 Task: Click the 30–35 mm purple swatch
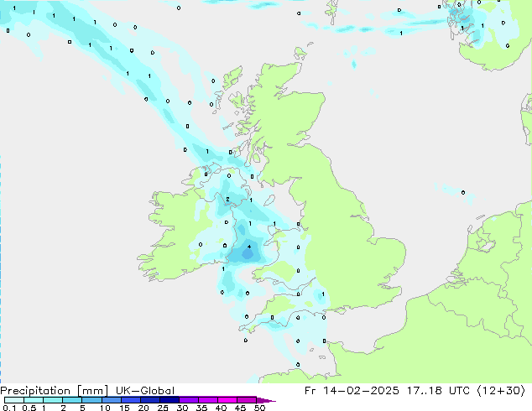click(x=189, y=400)
